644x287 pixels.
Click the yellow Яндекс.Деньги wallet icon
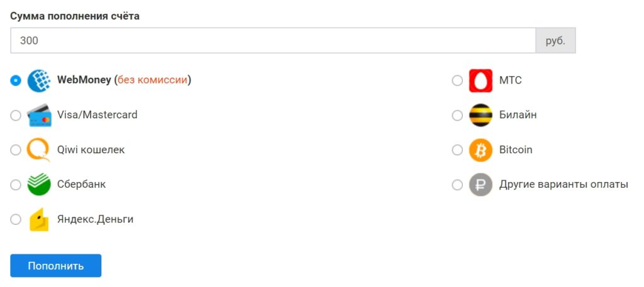point(39,219)
